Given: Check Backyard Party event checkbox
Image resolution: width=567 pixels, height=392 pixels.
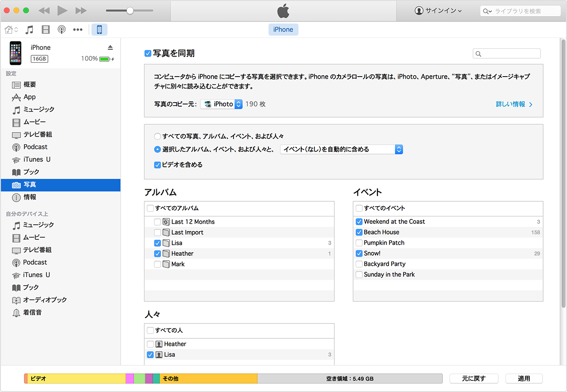Looking at the screenshot, I should [x=359, y=264].
